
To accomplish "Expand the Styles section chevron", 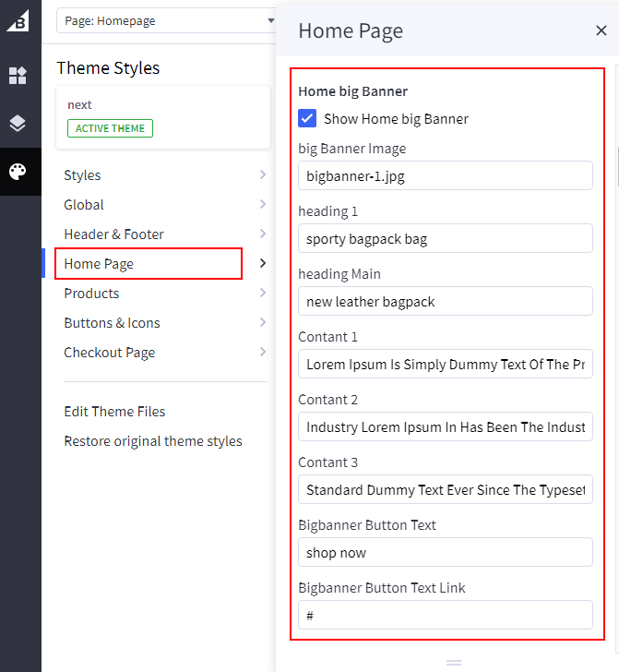I will 263,174.
